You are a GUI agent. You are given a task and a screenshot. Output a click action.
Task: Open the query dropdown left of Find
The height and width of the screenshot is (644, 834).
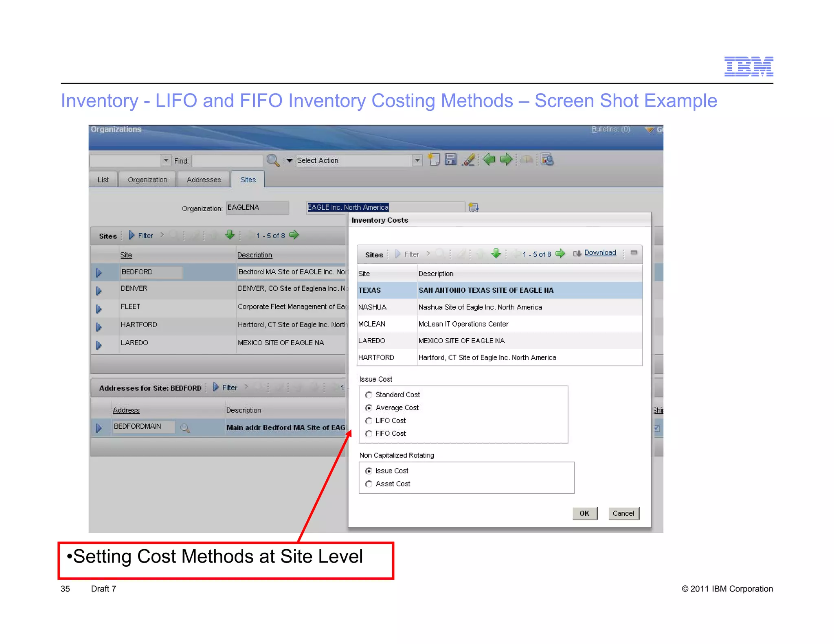(166, 160)
